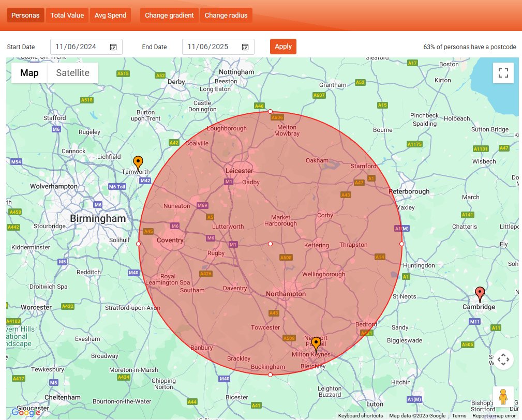Open the Change gradient options
This screenshot has height=420, width=522.
click(x=169, y=15)
